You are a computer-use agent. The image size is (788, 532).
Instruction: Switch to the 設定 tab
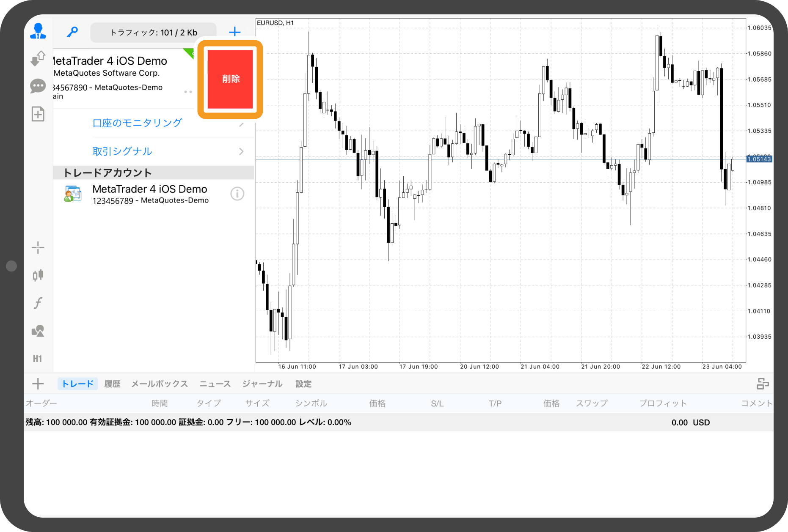303,384
